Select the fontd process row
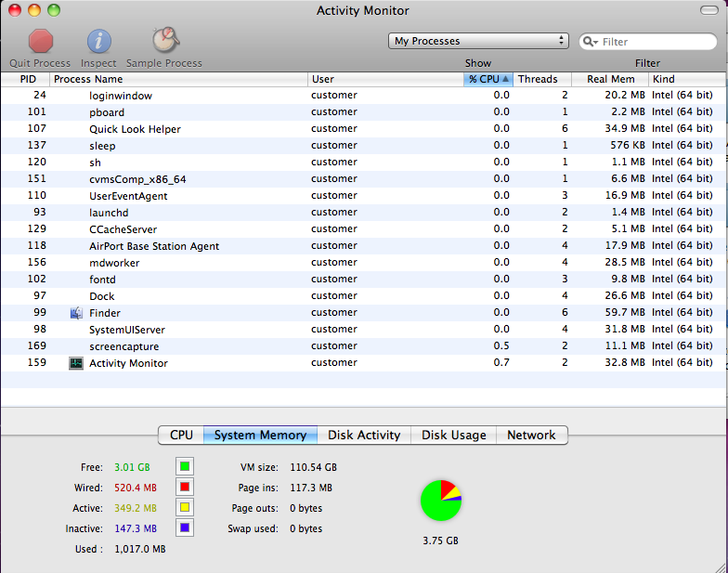This screenshot has width=728, height=573. point(363,279)
